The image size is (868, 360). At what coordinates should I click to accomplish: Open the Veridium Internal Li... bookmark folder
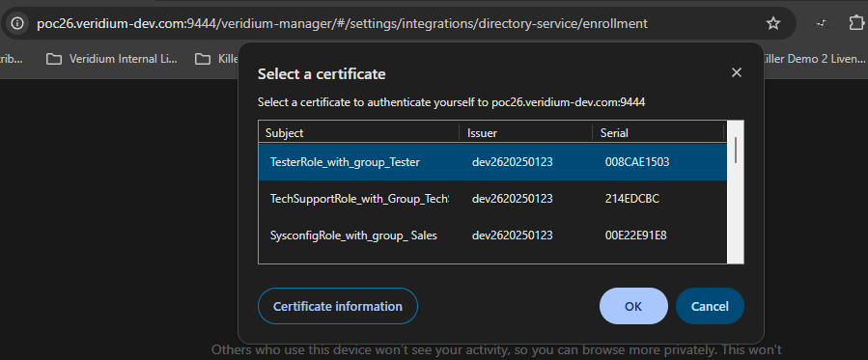point(112,59)
